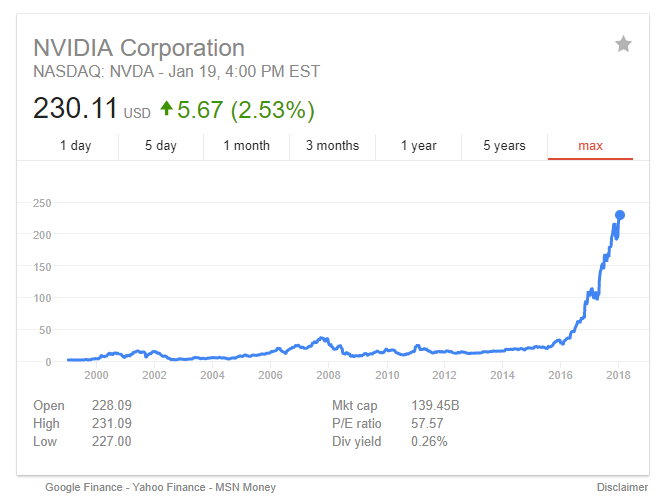Click the blue endpoint dot on chart
Viewport: 667px width, 503px height.
(620, 215)
